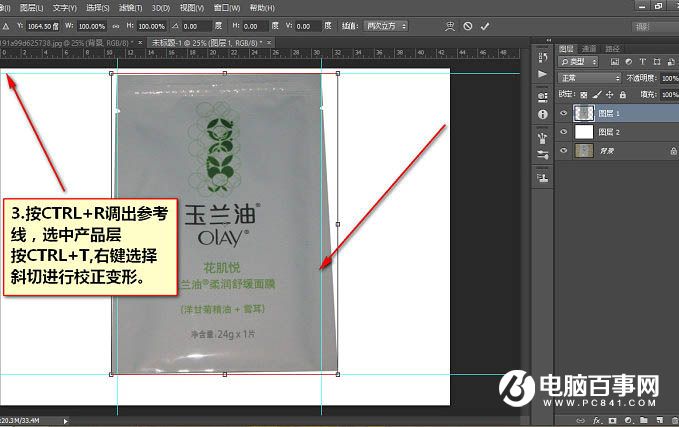Click the horizontal skew H field
The width and height of the screenshot is (679, 427).
click(x=255, y=26)
